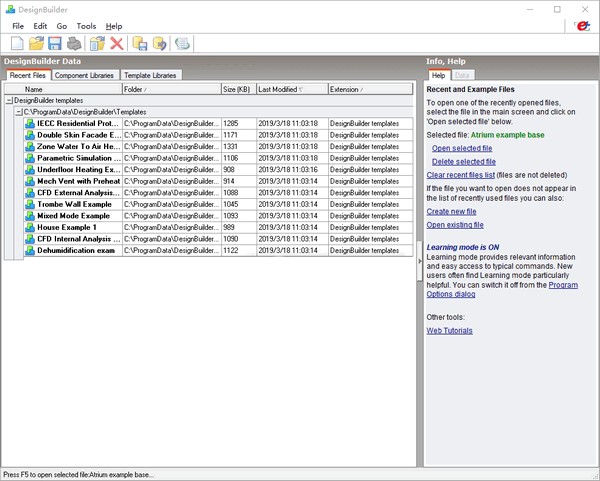Image resolution: width=600 pixels, height=481 pixels.
Task: Switch to the Template Libraries tab
Action: [151, 75]
